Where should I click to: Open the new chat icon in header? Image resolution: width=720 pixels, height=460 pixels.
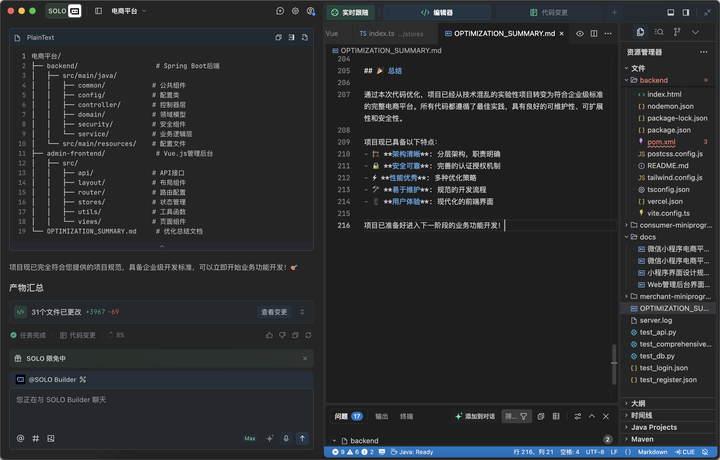click(x=280, y=11)
